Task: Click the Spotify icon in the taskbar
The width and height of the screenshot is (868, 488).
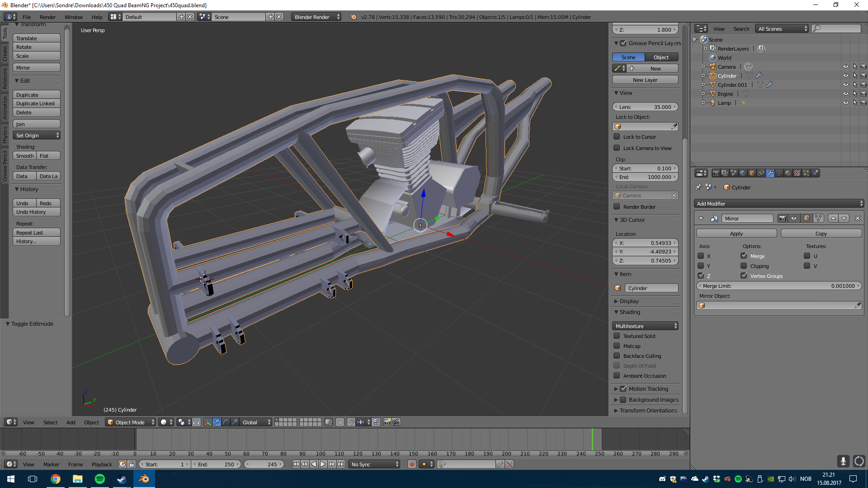Action: click(x=99, y=479)
